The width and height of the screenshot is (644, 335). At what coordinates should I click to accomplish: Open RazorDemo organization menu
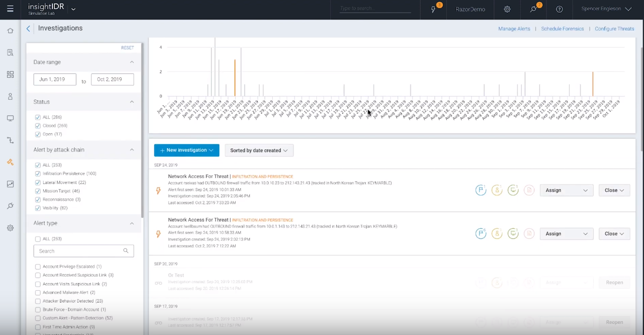[x=470, y=9]
